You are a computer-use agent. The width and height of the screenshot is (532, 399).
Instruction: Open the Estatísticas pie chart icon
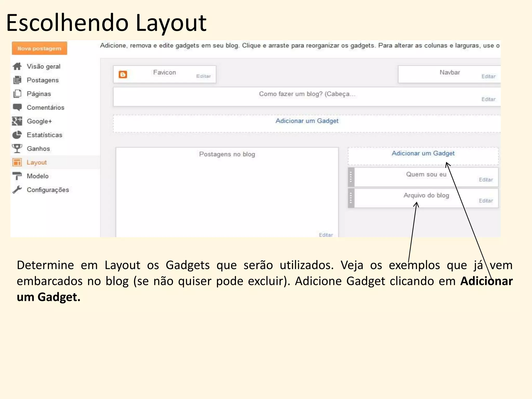tap(17, 135)
